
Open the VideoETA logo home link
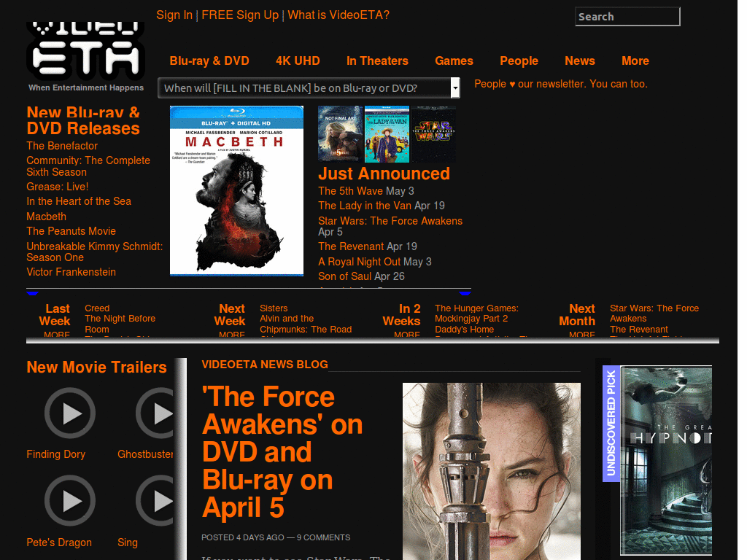coord(86,51)
